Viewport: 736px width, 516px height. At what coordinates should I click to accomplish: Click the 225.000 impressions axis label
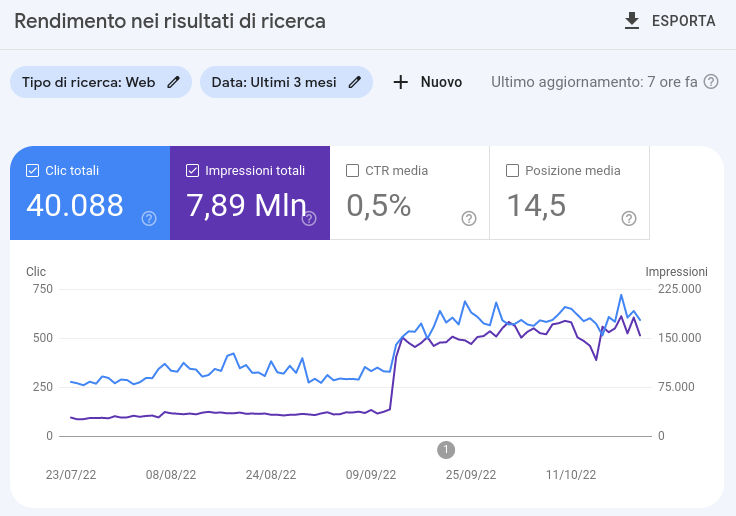point(680,289)
